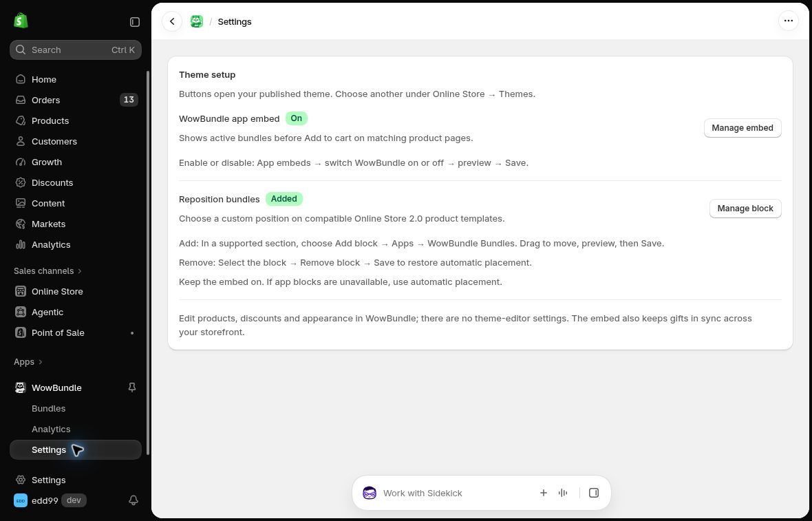Select the highlighted WowBundle Settings item
Screen dimensions: 812x521
[x=75, y=449]
